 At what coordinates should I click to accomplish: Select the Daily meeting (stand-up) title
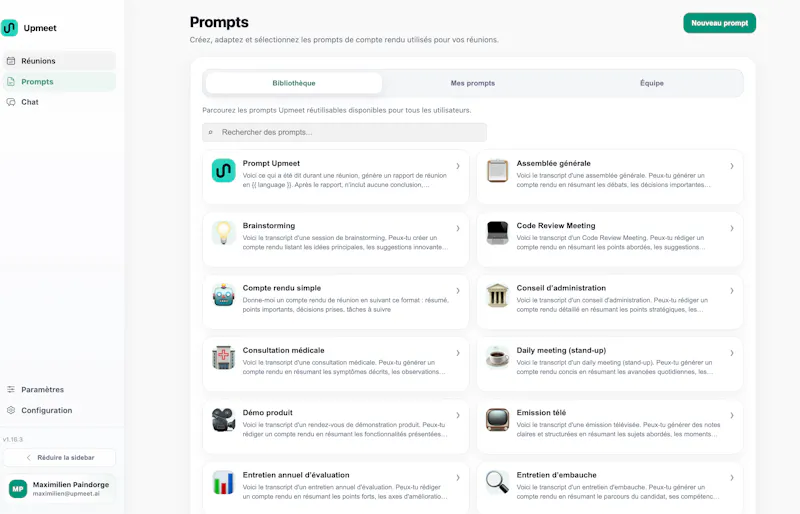coord(561,350)
